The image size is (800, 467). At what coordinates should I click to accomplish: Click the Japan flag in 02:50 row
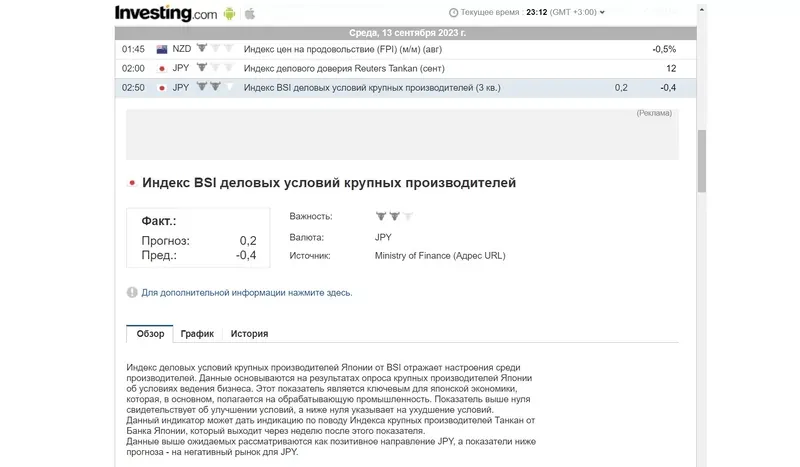[x=162, y=88]
